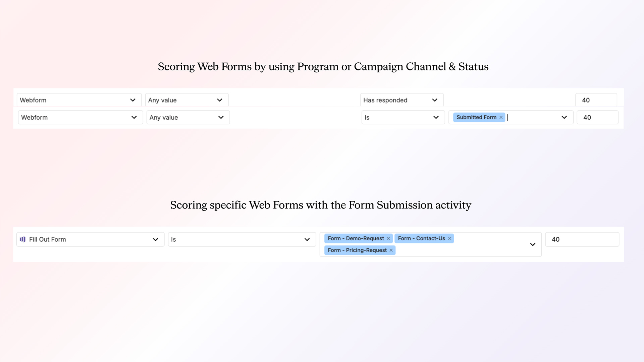Remove the Form - Demo-Request tag

point(388,238)
